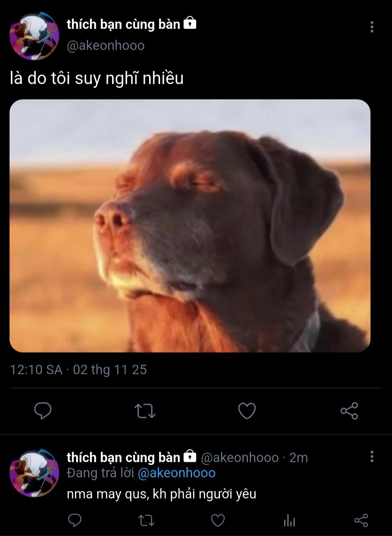Open the dog photo in the tweet
The image size is (392, 536).
tap(190, 226)
